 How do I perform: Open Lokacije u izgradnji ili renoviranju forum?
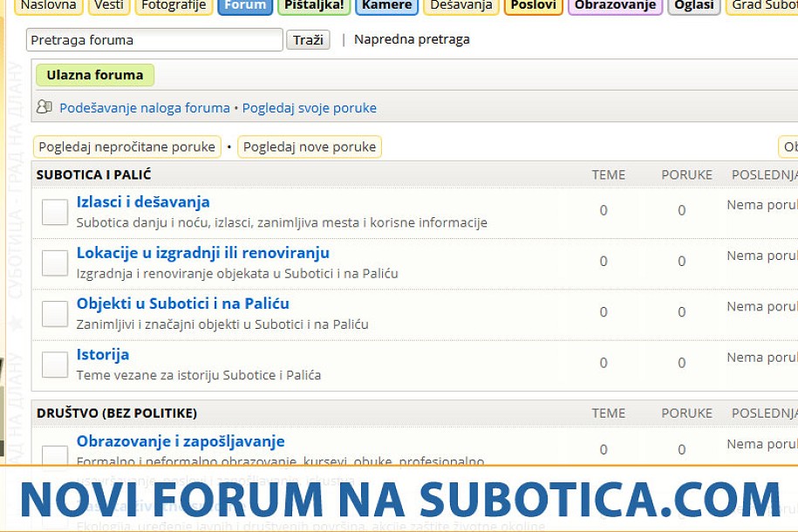(x=203, y=253)
